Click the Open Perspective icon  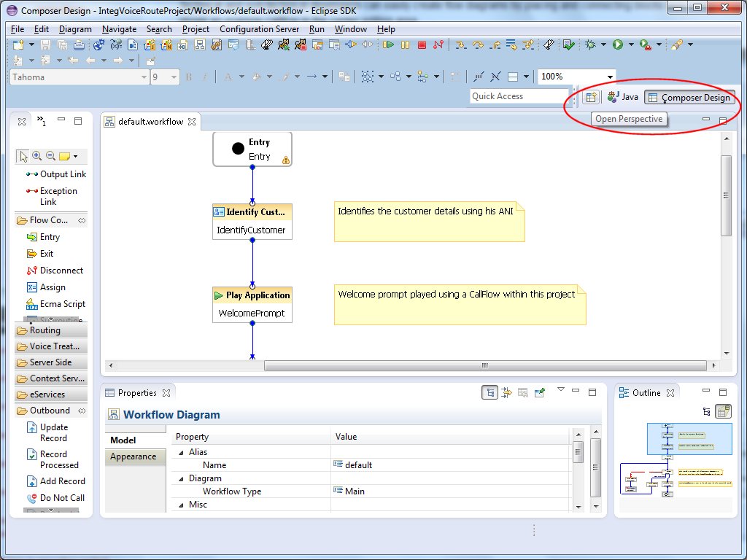[591, 98]
